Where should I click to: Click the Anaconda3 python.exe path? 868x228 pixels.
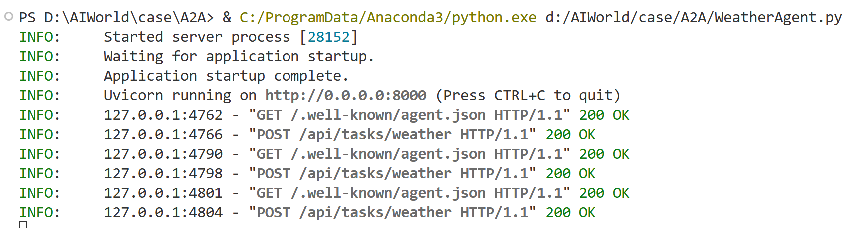coord(388,17)
